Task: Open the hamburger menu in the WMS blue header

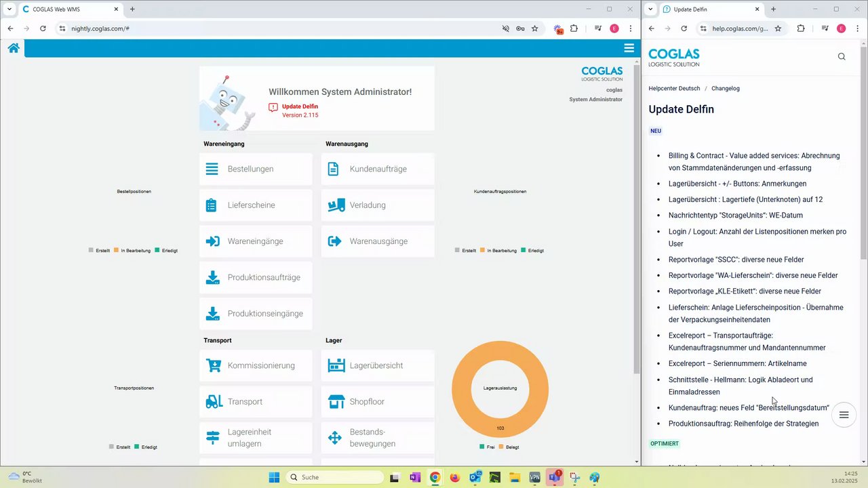Action: coord(629,48)
